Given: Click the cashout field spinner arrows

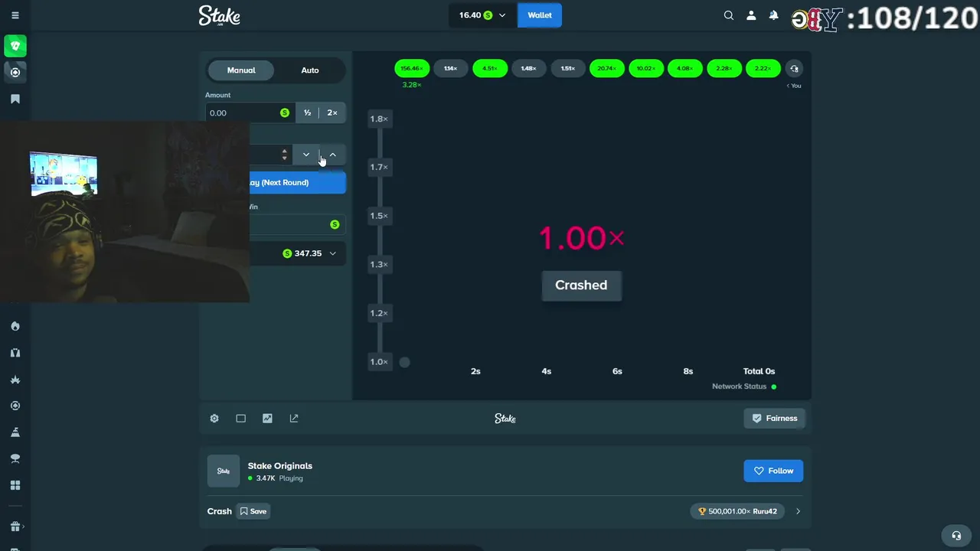Looking at the screenshot, I should [x=285, y=155].
